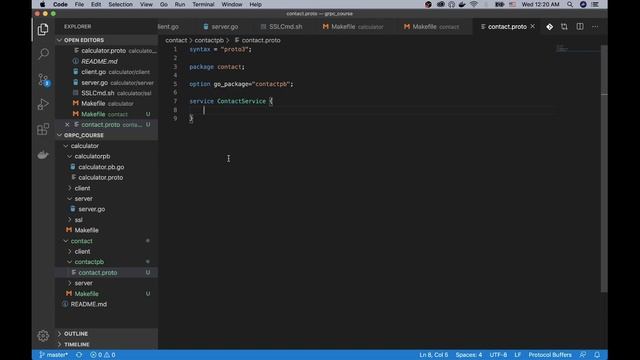Open errors and warnings count in status bar

tap(102, 355)
